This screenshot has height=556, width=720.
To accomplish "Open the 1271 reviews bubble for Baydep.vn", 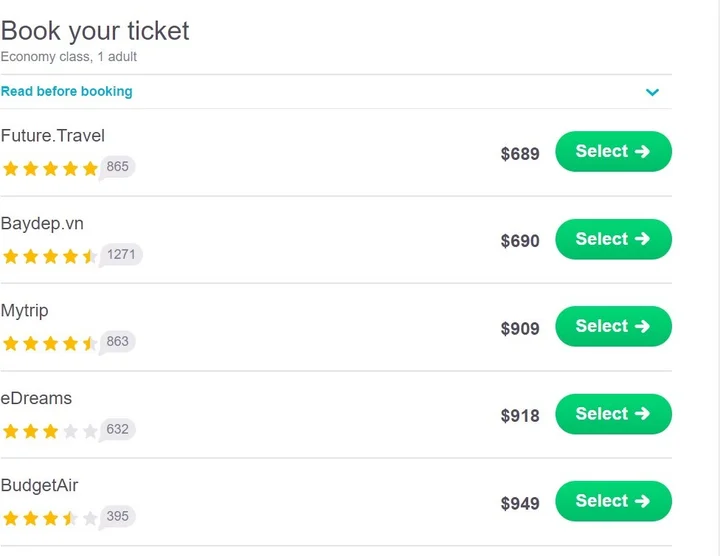I will [x=121, y=254].
